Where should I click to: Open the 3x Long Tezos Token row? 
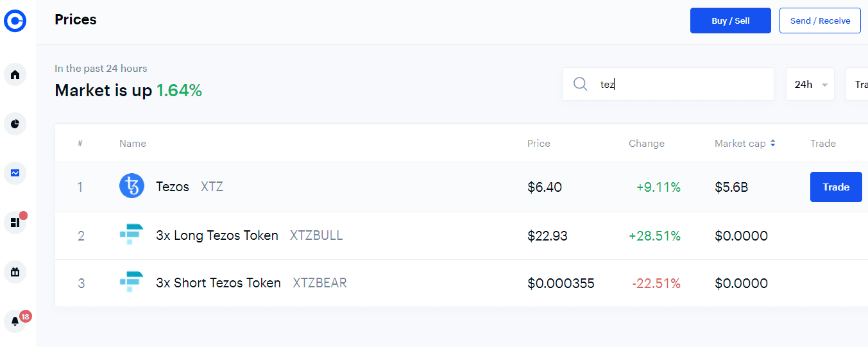217,235
